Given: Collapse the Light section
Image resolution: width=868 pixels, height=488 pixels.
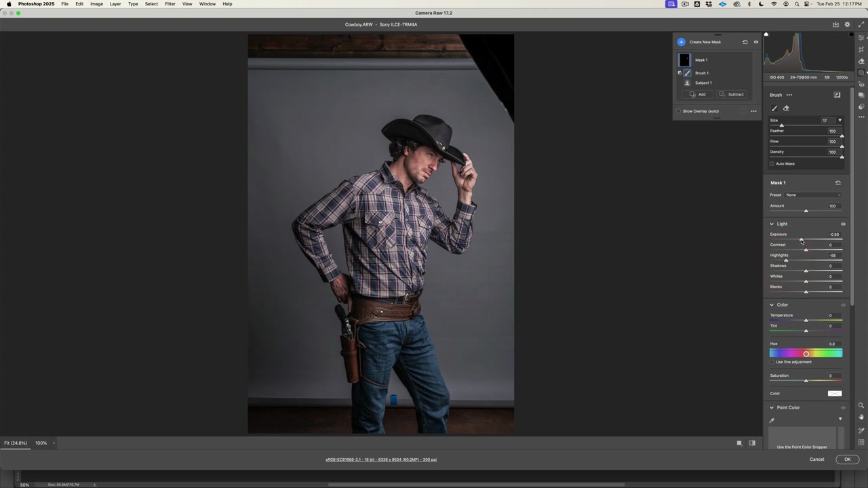Looking at the screenshot, I should point(771,224).
